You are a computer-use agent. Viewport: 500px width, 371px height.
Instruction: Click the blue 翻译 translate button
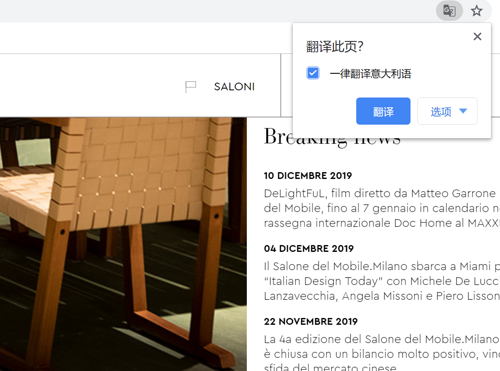click(383, 111)
